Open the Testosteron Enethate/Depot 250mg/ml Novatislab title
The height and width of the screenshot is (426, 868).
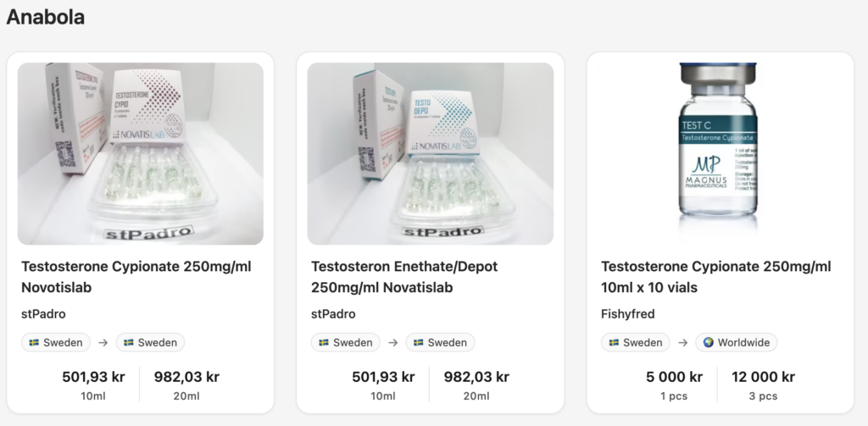(404, 277)
